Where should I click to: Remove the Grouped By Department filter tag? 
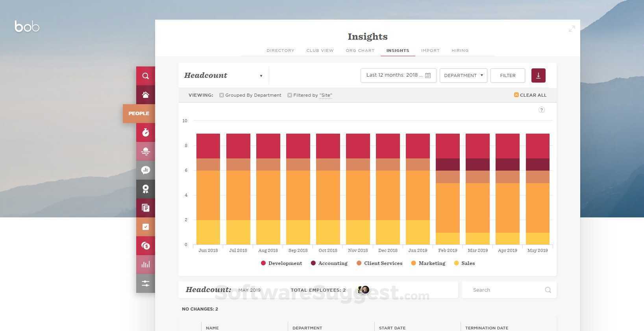click(222, 95)
